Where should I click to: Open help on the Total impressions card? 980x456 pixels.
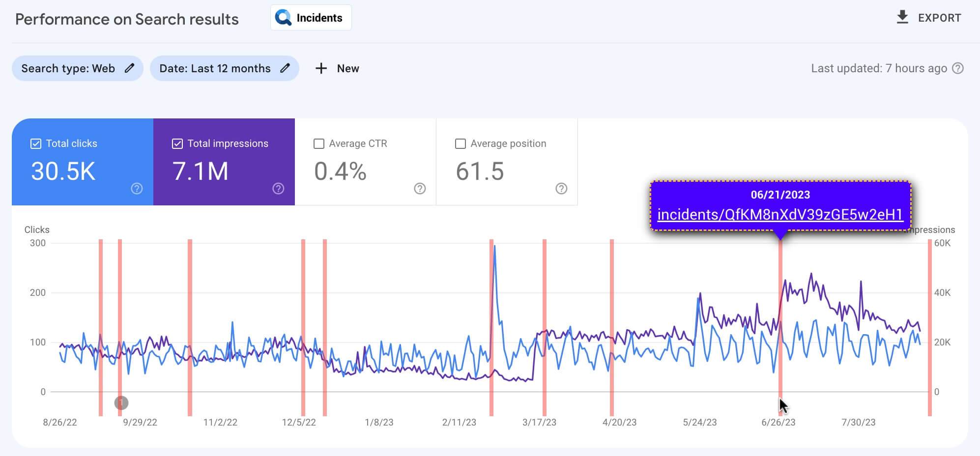coord(278,188)
